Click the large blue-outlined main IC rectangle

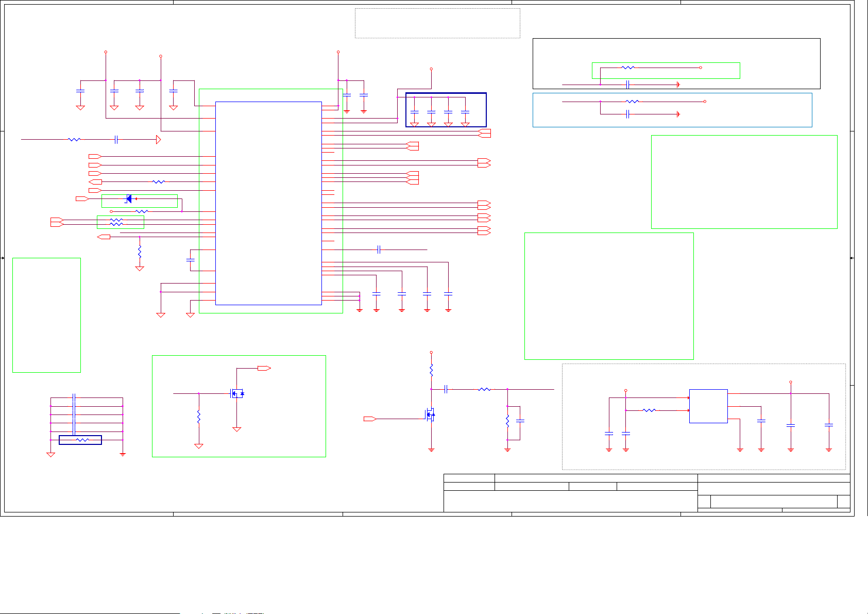(268, 203)
